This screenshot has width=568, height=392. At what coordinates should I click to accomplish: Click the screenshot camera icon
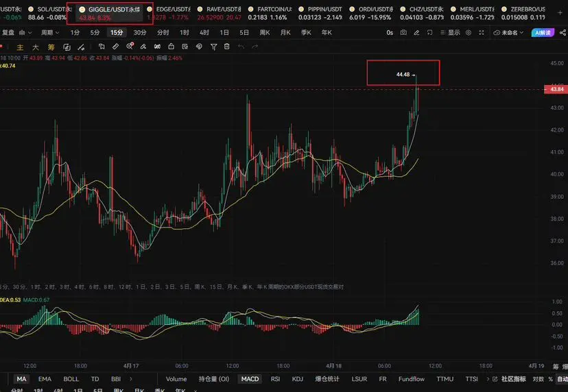[x=403, y=33]
